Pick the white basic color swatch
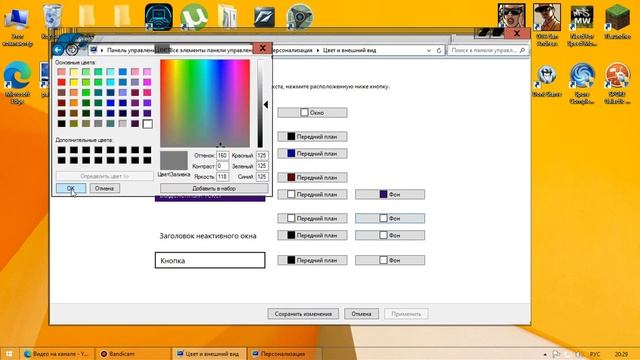 (147, 124)
